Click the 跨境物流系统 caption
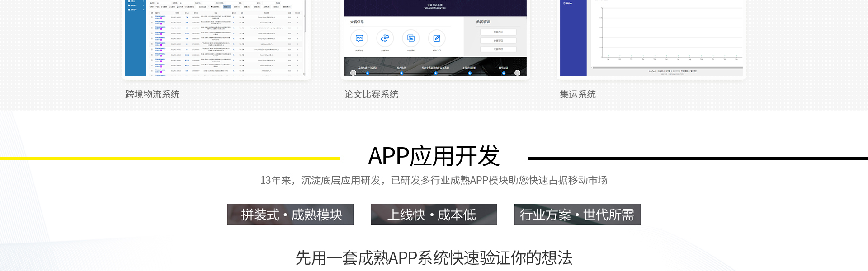The height and width of the screenshot is (271, 868). (x=152, y=94)
